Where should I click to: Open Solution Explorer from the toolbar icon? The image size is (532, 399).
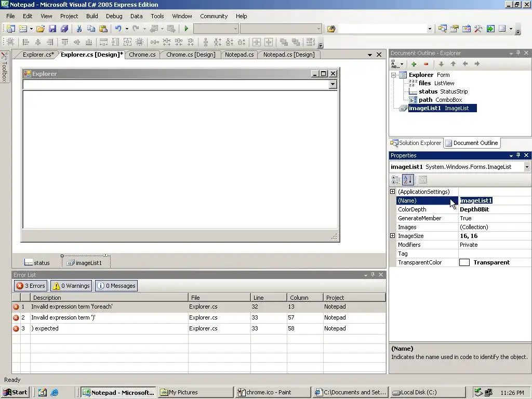(443, 29)
